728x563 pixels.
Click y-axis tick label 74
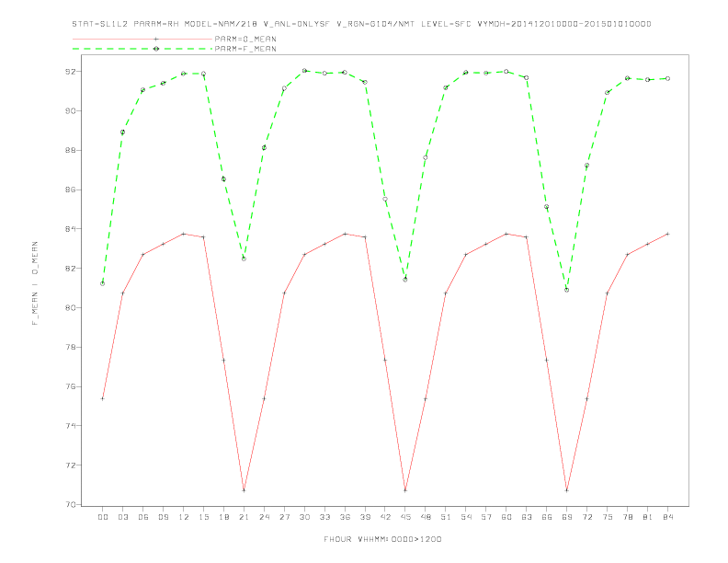pyautogui.click(x=70, y=426)
